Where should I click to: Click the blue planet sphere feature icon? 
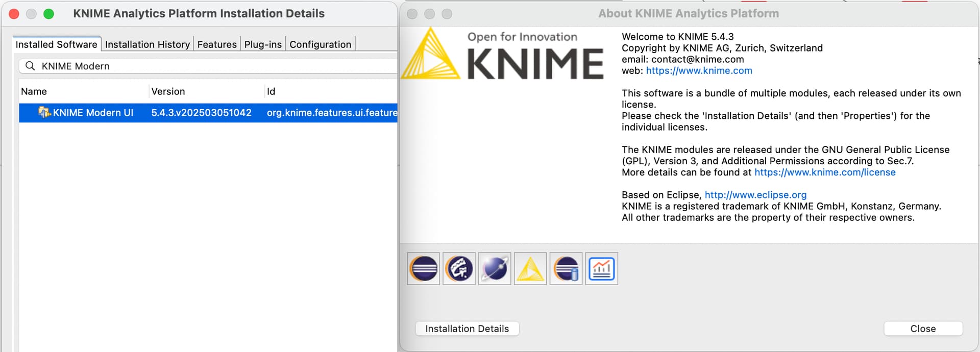[495, 268]
